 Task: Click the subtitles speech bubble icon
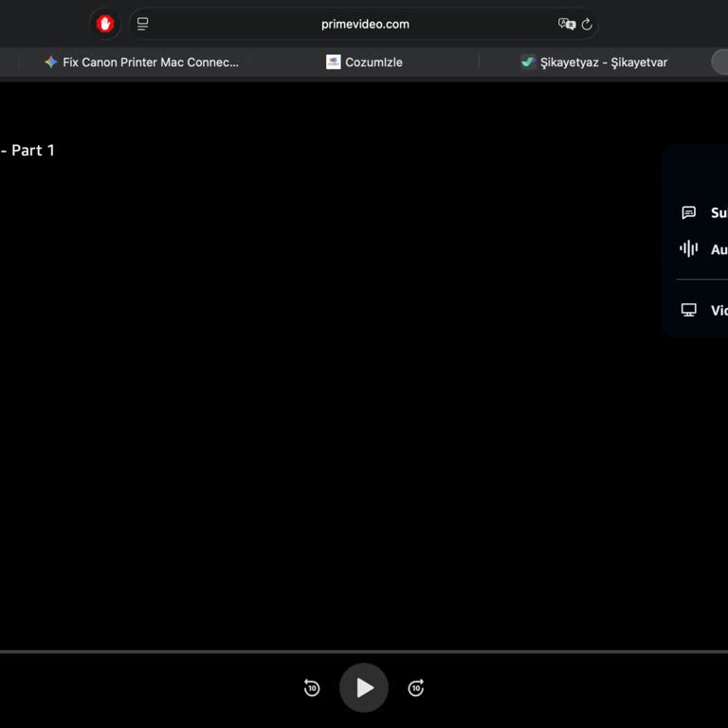(688, 212)
